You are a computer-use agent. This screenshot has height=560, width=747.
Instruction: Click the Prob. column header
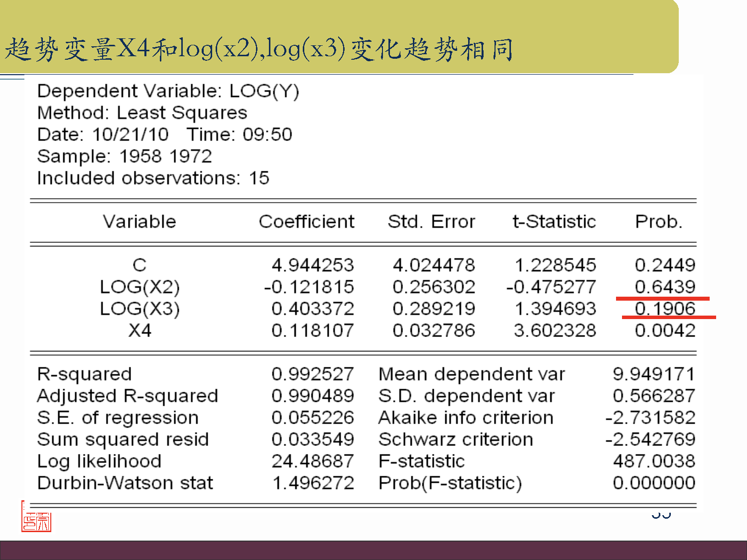(658, 222)
